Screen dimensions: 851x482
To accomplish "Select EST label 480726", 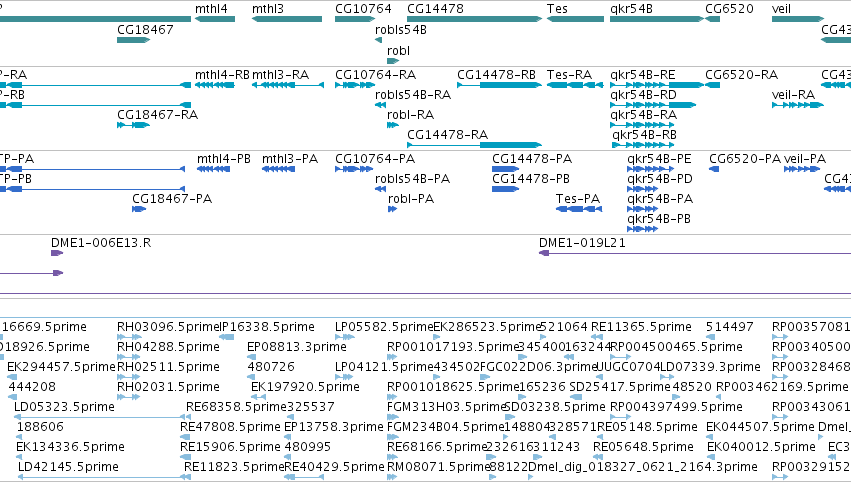I will tap(271, 367).
